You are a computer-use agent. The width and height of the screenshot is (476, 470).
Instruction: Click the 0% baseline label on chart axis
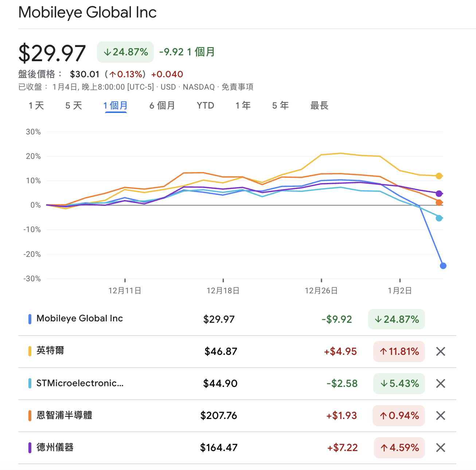coord(35,205)
